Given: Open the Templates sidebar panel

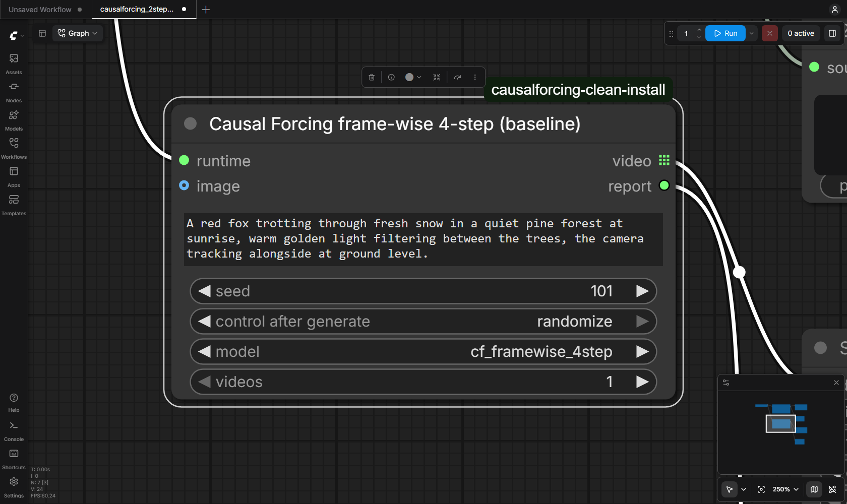Looking at the screenshot, I should tap(14, 205).
